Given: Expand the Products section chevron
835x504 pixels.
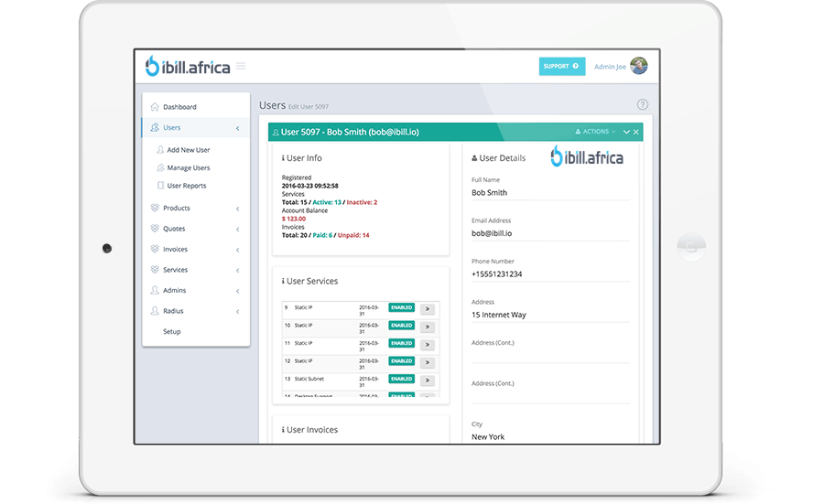Looking at the screenshot, I should tap(237, 209).
